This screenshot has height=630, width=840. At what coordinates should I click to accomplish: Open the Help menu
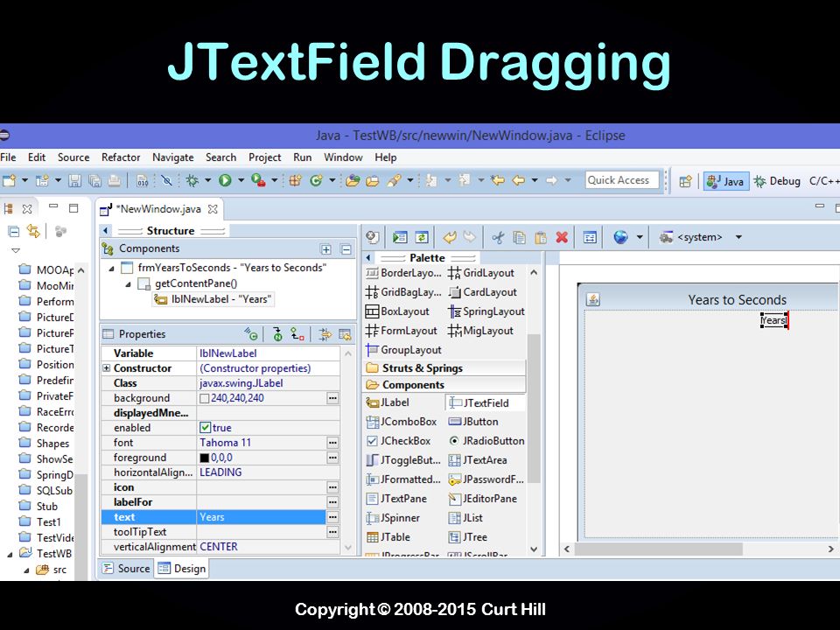click(385, 157)
